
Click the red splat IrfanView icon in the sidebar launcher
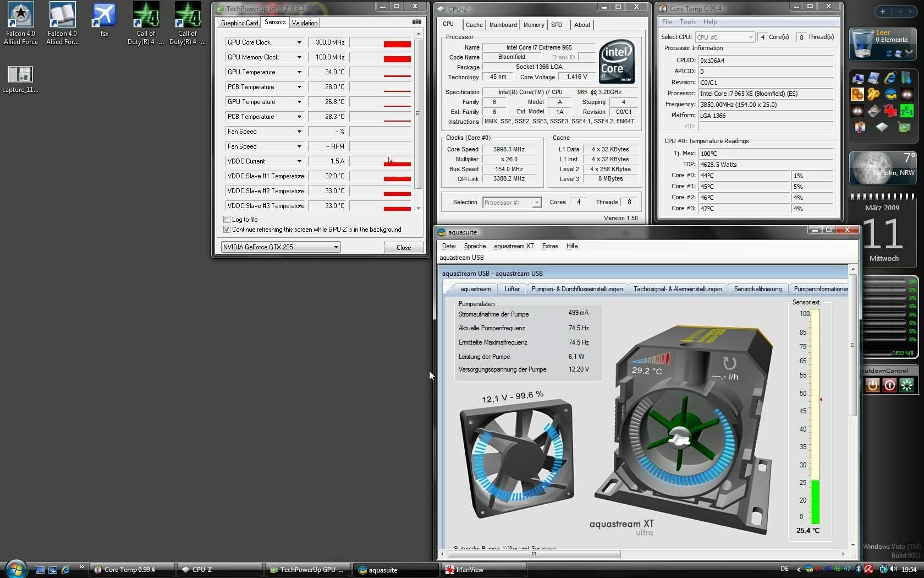point(890,111)
